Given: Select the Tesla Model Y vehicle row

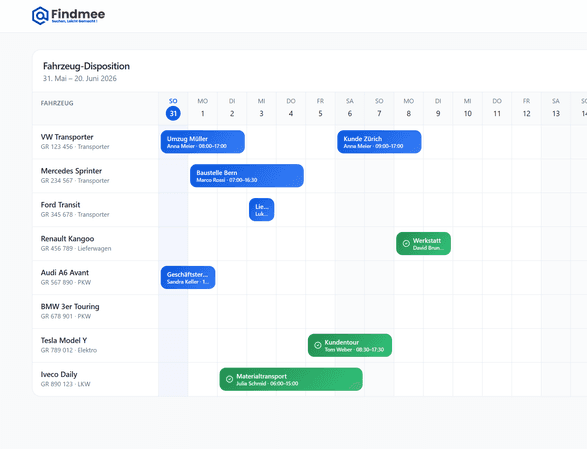Looking at the screenshot, I should click(95, 345).
